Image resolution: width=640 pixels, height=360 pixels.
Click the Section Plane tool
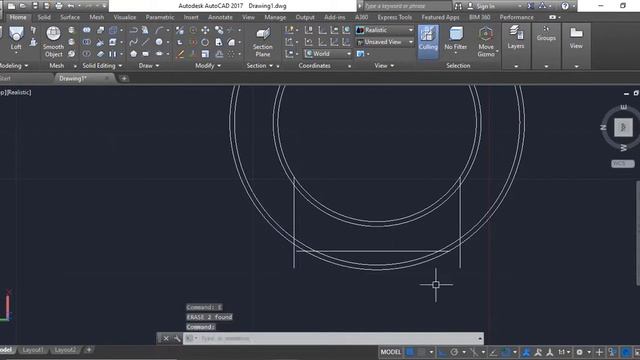coord(262,42)
